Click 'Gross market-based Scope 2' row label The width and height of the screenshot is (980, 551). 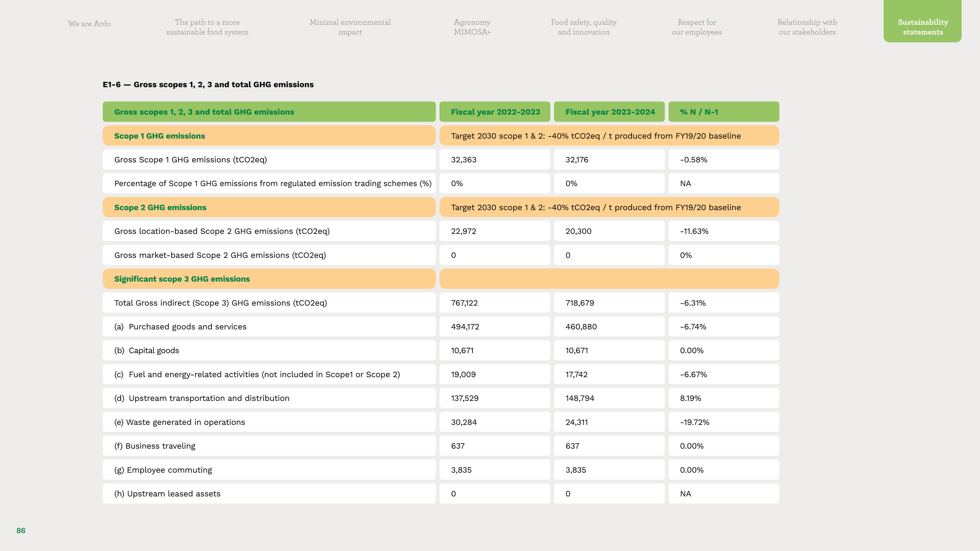point(220,255)
